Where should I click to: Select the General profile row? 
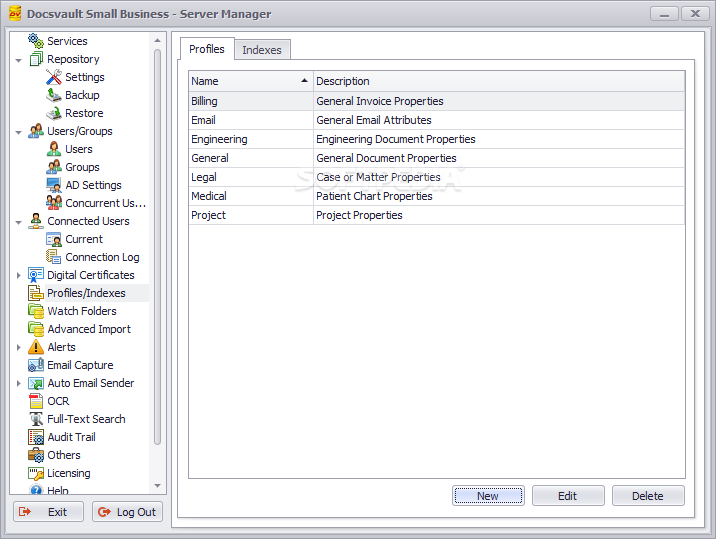coord(437,158)
